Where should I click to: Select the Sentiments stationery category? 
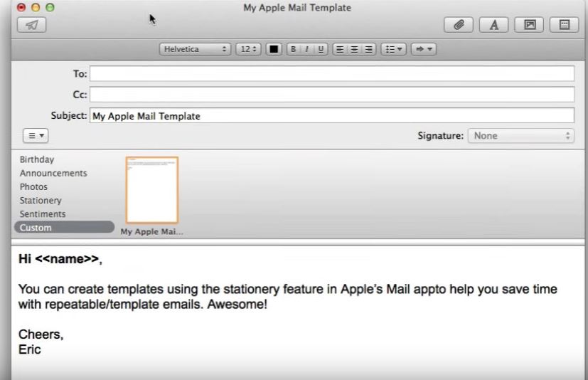43,214
